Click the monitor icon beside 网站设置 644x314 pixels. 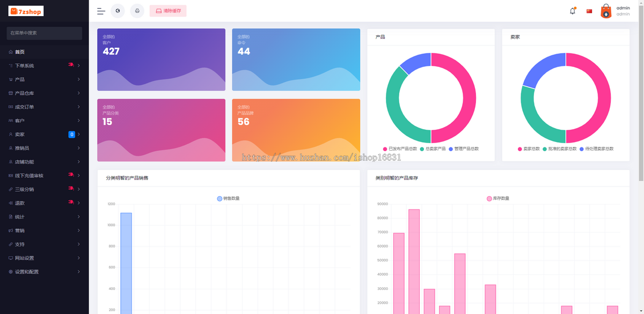coord(11,258)
